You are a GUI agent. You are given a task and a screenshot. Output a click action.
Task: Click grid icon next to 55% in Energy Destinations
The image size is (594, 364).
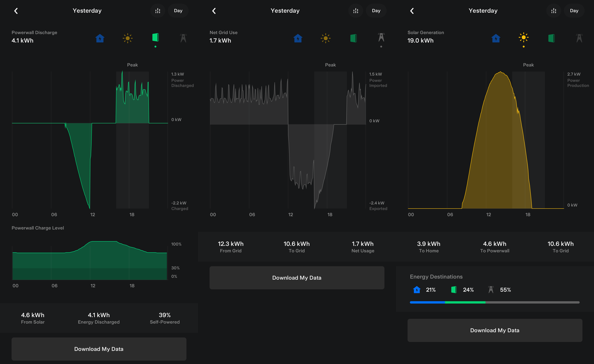click(x=491, y=290)
